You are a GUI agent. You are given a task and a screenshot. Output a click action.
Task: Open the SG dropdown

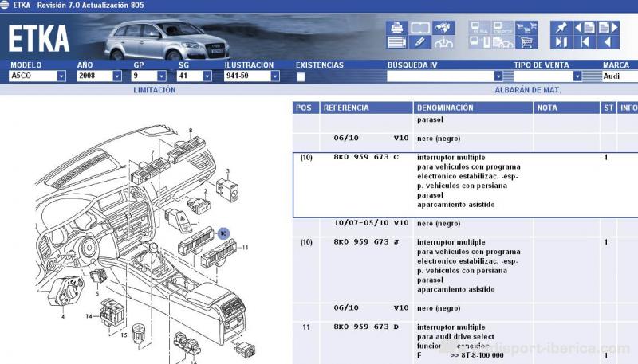207,76
